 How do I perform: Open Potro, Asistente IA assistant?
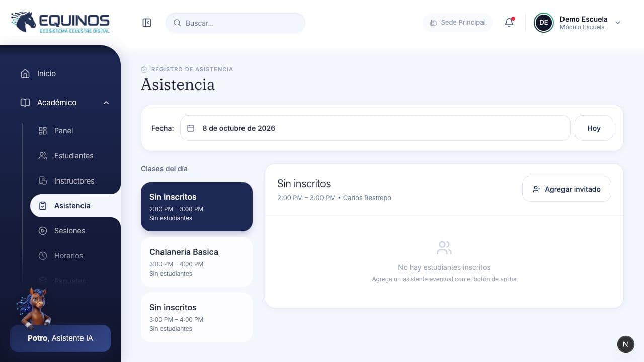(x=60, y=338)
